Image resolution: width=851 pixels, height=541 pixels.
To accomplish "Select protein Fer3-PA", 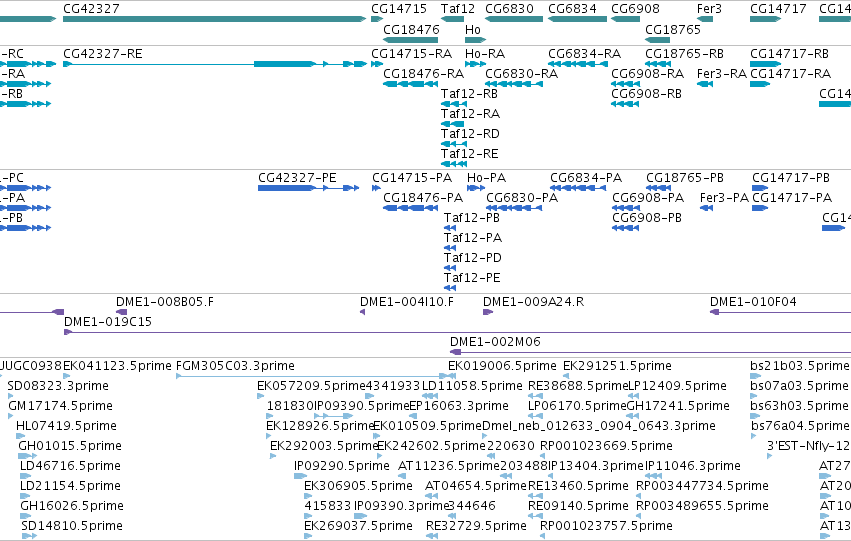I will pyautogui.click(x=724, y=198).
